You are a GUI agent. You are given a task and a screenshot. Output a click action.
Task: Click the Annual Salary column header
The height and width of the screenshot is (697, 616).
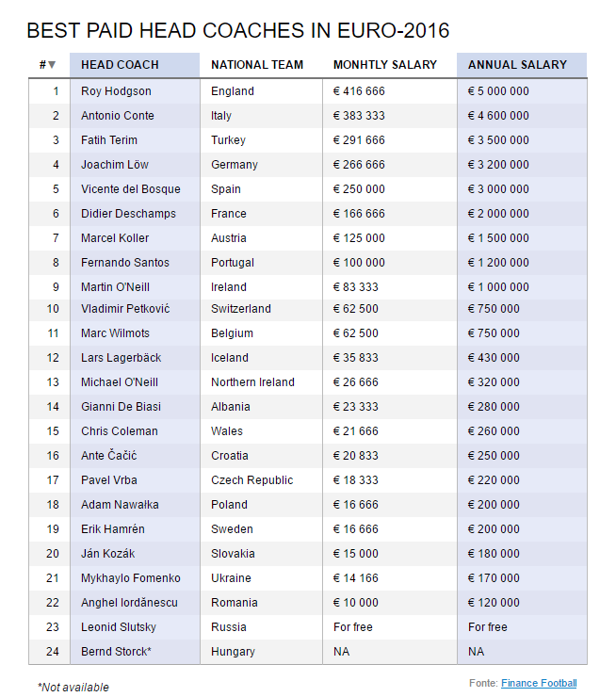pyautogui.click(x=517, y=65)
